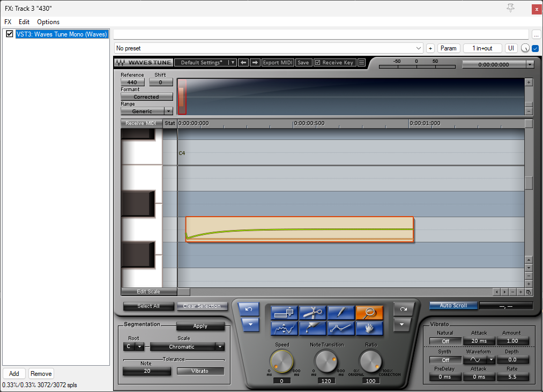
Task: Click the Select All button
Action: [148, 306]
